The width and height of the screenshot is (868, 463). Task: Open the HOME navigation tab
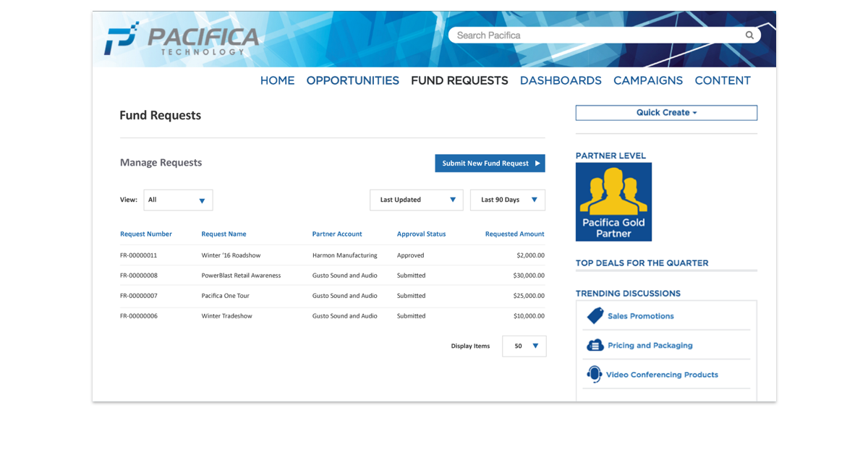point(277,80)
